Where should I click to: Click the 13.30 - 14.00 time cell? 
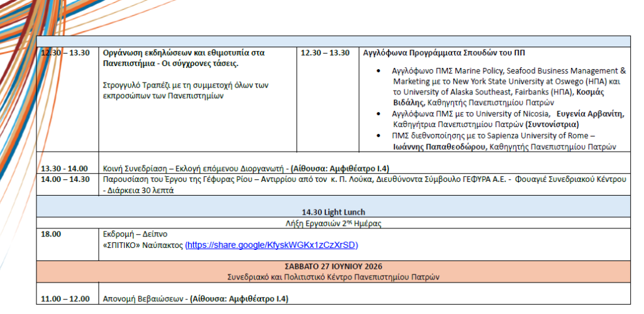point(65,168)
